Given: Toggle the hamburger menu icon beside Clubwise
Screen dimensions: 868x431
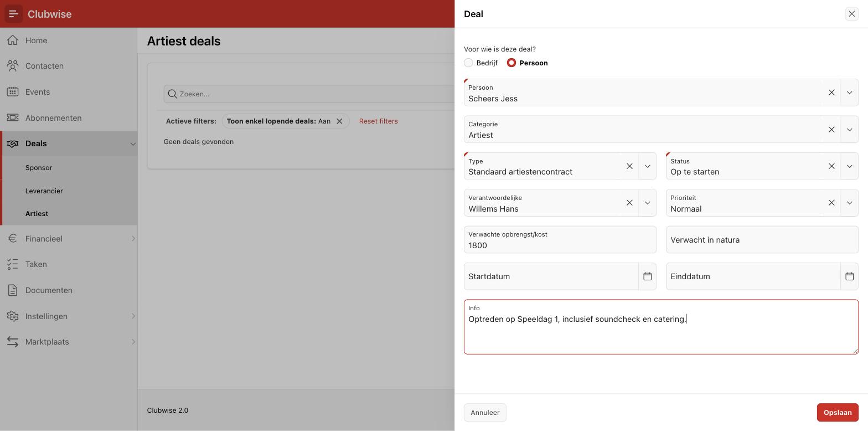Looking at the screenshot, I should 14,14.
